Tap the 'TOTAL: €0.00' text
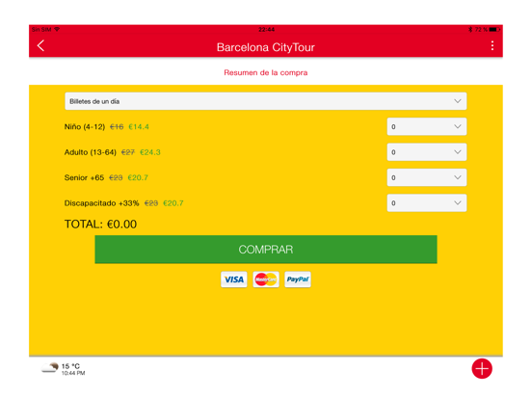The width and height of the screenshot is (532, 399). click(x=100, y=225)
